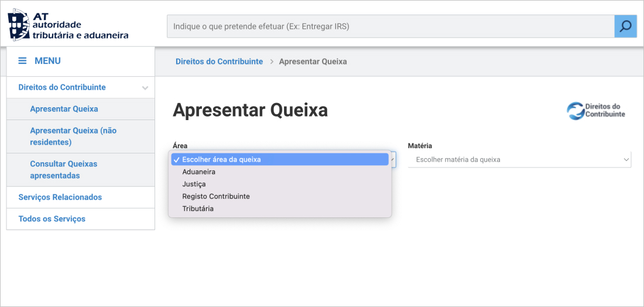Screen dimensions: 644x307
Task: Open the Matéria dropdown
Action: pyautogui.click(x=519, y=159)
